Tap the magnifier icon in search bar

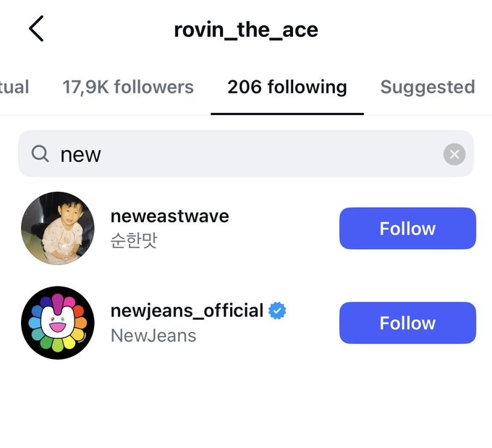click(41, 153)
